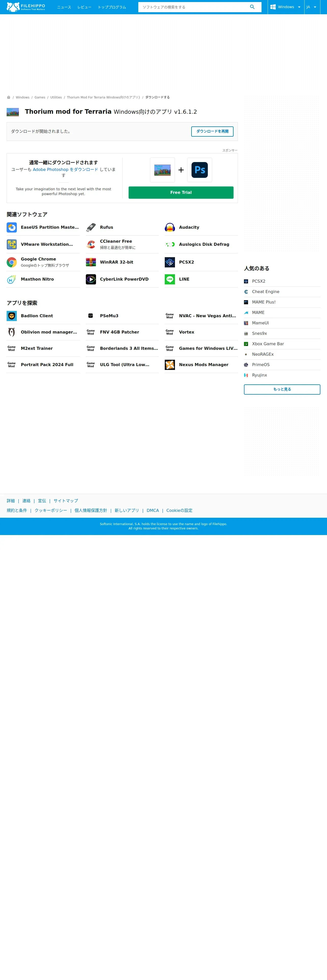Image resolution: width=327 pixels, height=980 pixels.
Task: Click the Windows breadcrumb link
Action: click(22, 97)
